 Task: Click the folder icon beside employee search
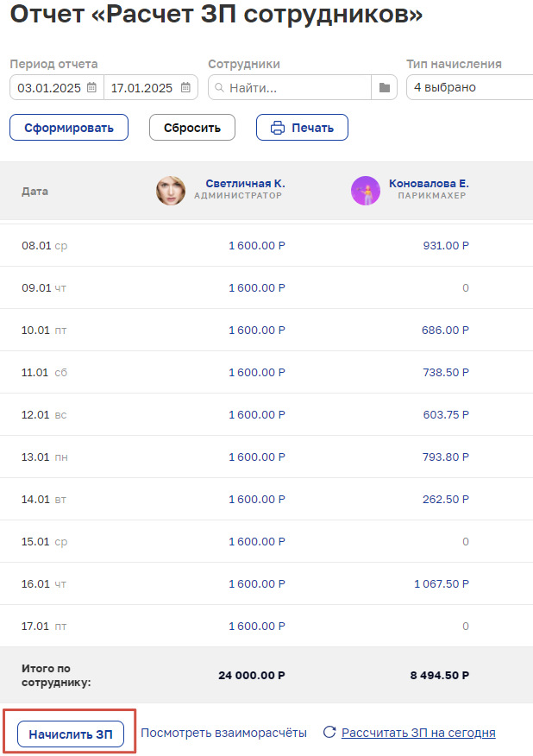click(384, 87)
